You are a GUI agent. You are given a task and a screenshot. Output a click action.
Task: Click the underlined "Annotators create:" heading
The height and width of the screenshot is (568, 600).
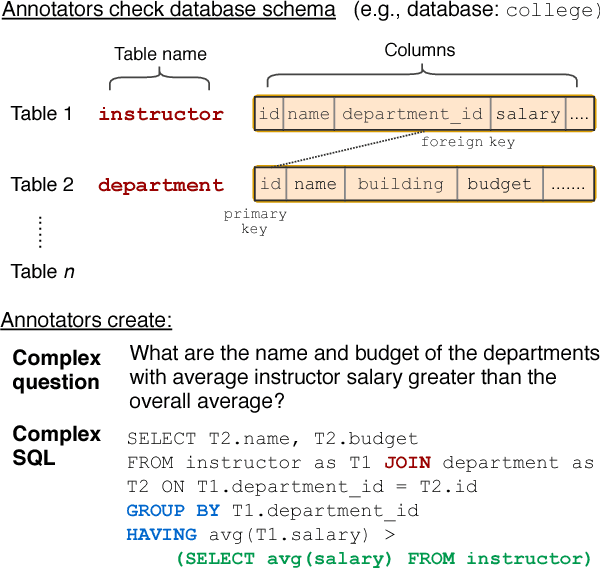pyautogui.click(x=86, y=321)
